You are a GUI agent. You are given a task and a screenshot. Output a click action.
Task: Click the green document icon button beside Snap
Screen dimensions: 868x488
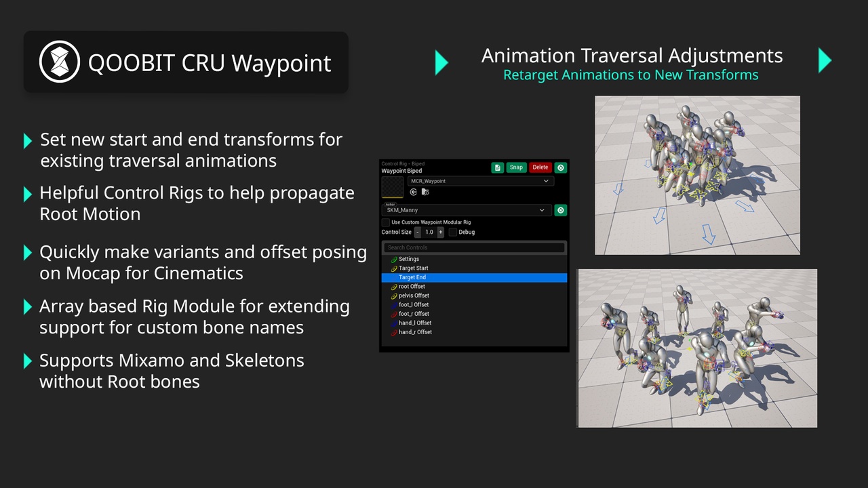click(498, 167)
